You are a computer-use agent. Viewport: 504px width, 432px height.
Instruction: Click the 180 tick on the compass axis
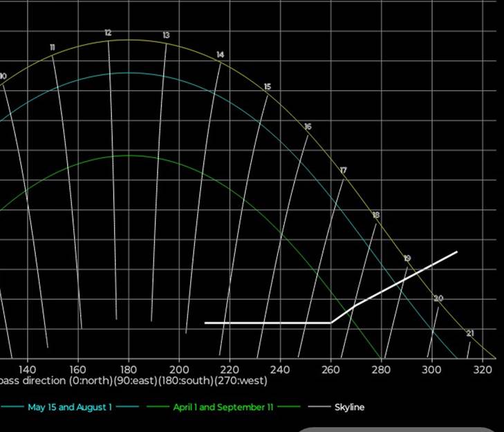click(x=129, y=369)
